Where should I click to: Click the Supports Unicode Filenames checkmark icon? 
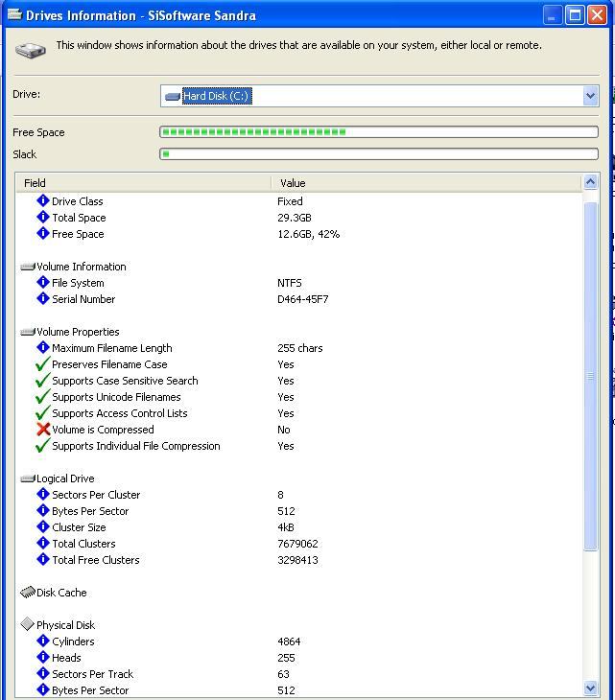(x=43, y=396)
